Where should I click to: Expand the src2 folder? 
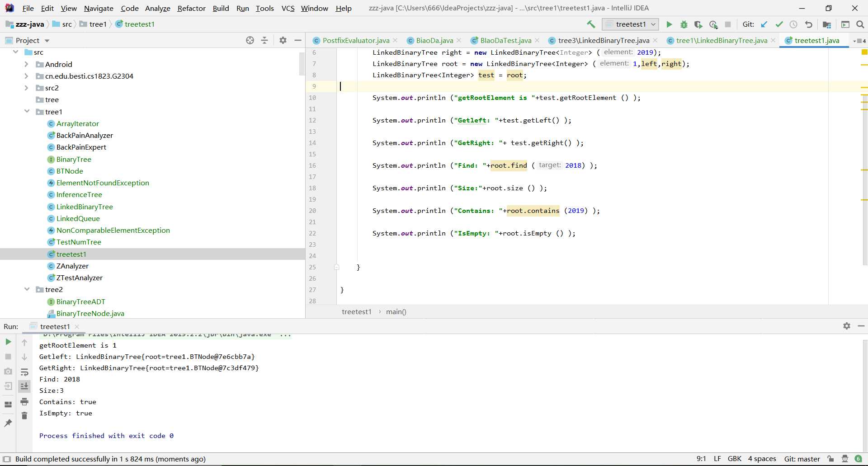(27, 88)
